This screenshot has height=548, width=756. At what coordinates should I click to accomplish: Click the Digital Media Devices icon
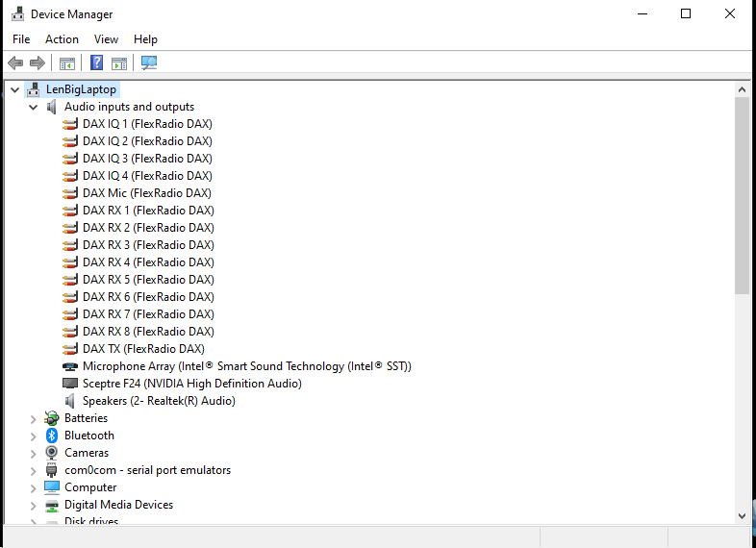(52, 505)
